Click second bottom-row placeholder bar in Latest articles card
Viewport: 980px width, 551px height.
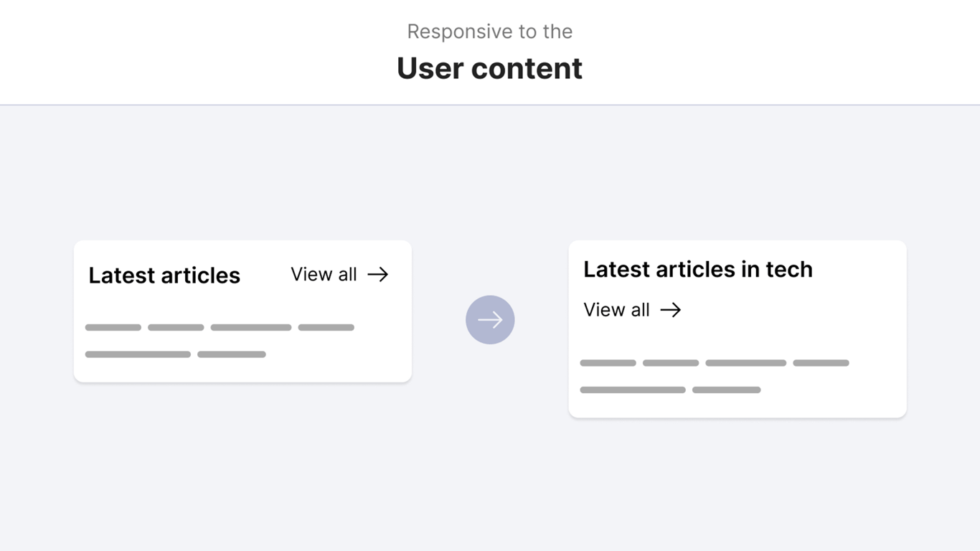[232, 354]
